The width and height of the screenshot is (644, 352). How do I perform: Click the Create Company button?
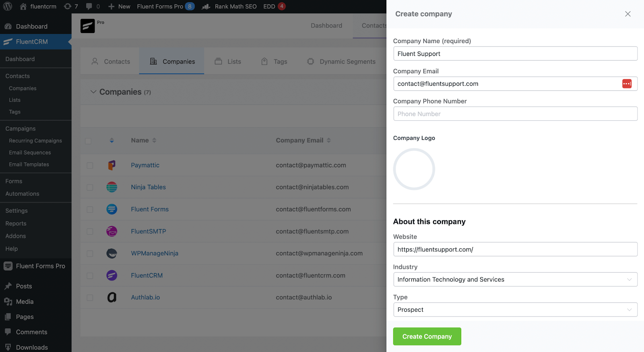tap(427, 336)
